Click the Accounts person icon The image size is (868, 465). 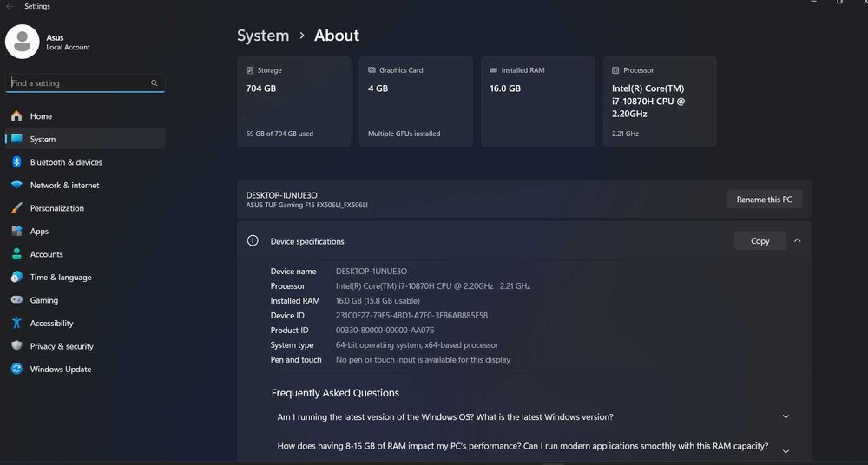(x=16, y=254)
